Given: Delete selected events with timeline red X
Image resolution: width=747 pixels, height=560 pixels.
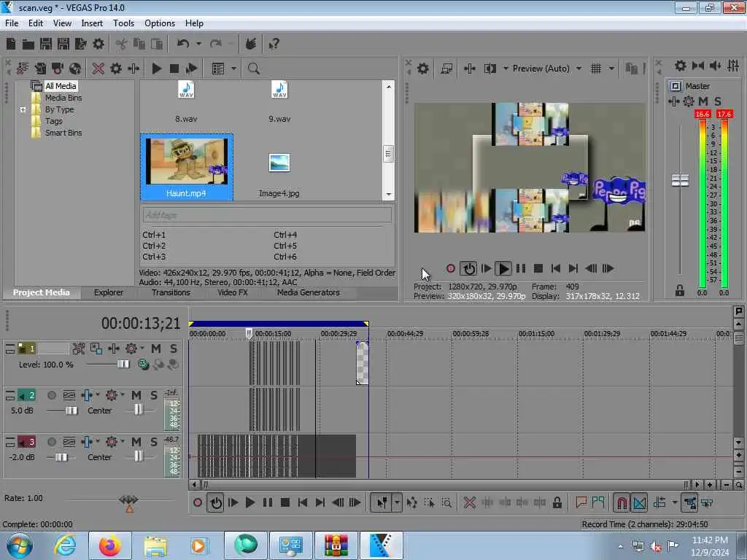Looking at the screenshot, I should [469, 502].
